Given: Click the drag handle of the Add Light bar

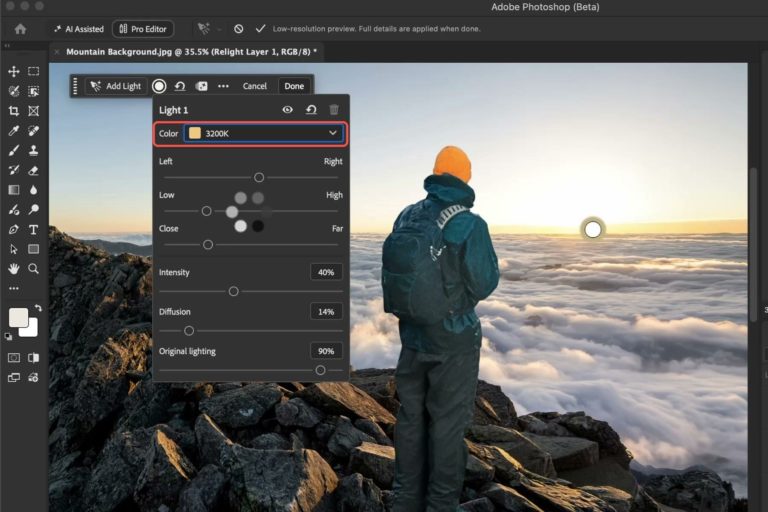Looking at the screenshot, I should (x=75, y=86).
